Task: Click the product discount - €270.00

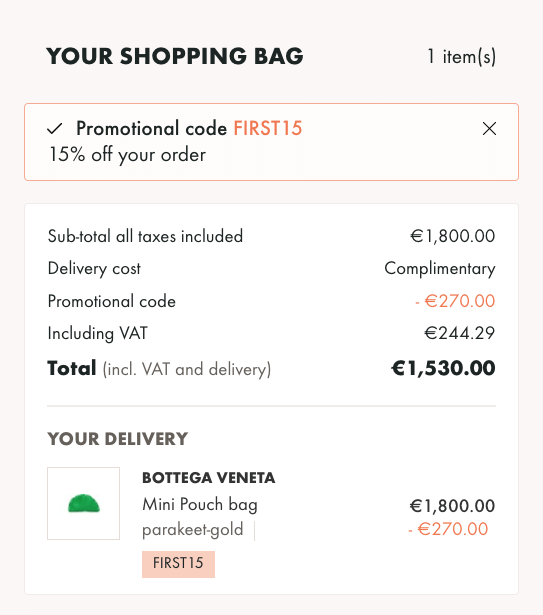Action: [448, 529]
